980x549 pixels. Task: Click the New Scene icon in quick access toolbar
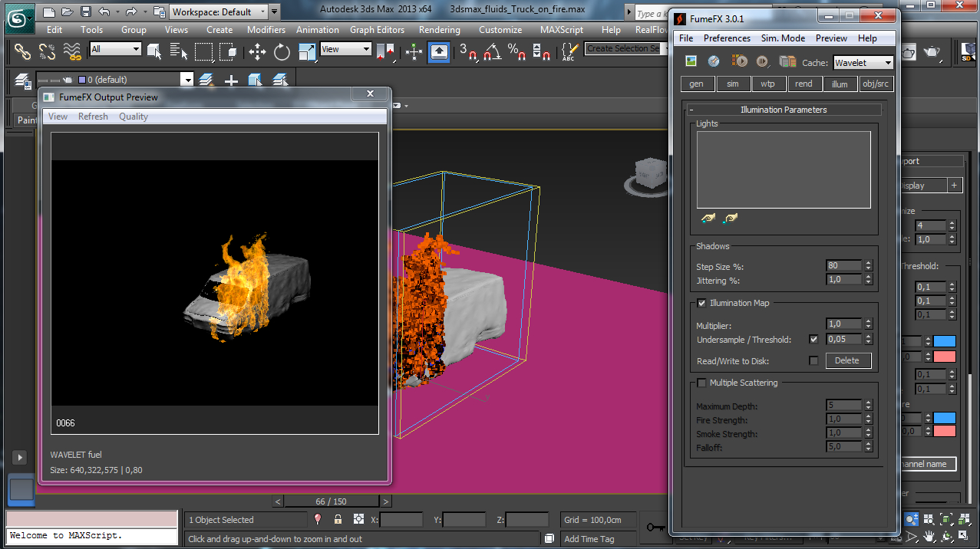pyautogui.click(x=49, y=12)
